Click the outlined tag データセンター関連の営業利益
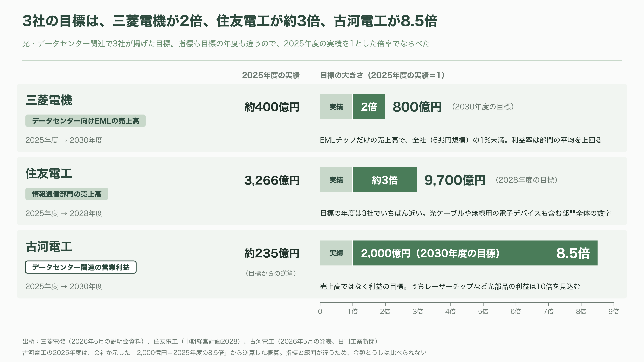This screenshot has height=362, width=644. point(81,267)
